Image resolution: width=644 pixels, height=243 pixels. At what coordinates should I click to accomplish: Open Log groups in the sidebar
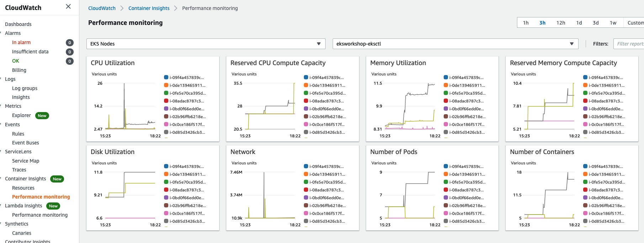25,88
